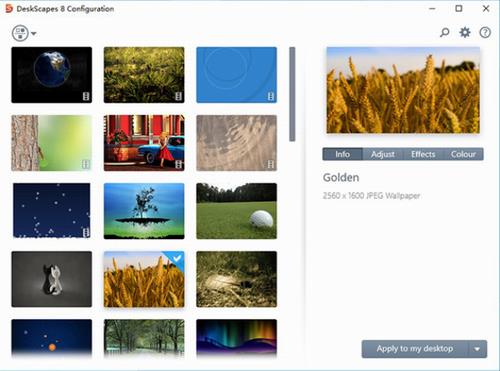Switch to the Effects tab

[x=423, y=154]
